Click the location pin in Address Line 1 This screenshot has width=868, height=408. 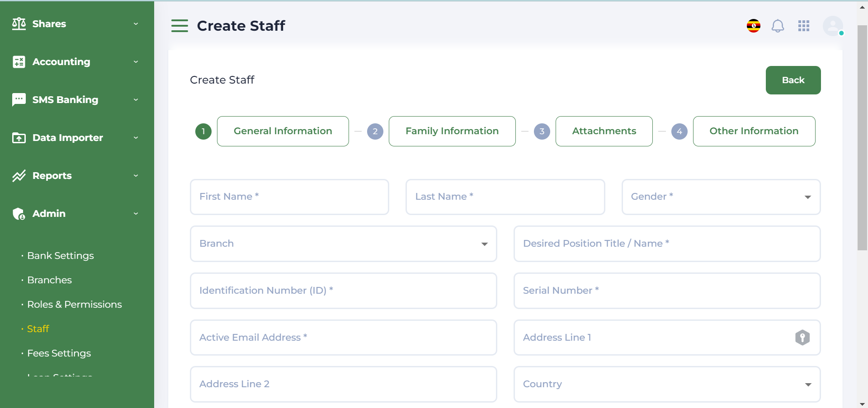pos(802,338)
